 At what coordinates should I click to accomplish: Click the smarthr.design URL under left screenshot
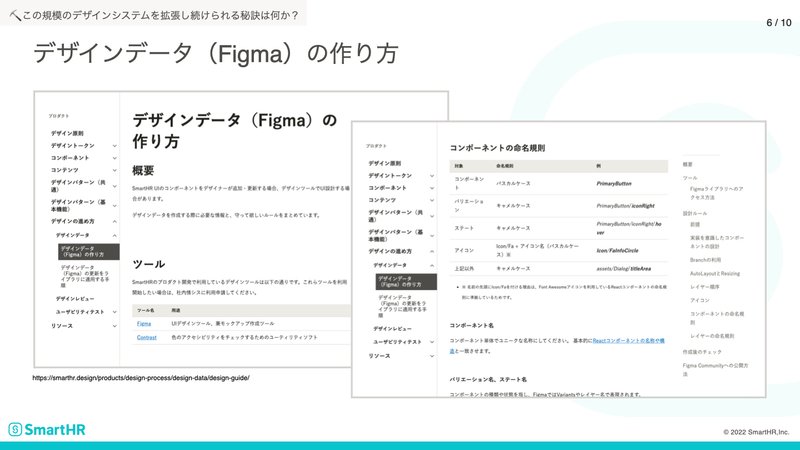pyautogui.click(x=141, y=378)
